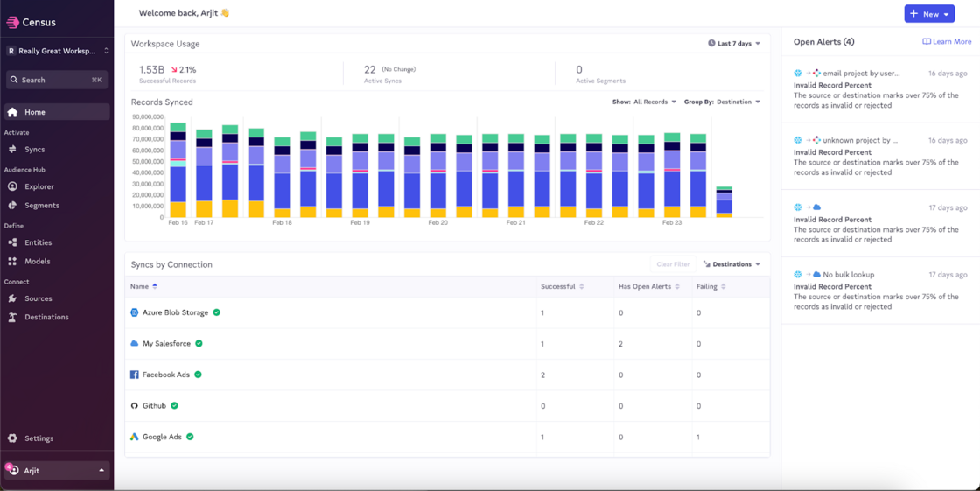Click the Facebook Ads logo icon
The height and width of the screenshot is (491, 980).
click(135, 375)
